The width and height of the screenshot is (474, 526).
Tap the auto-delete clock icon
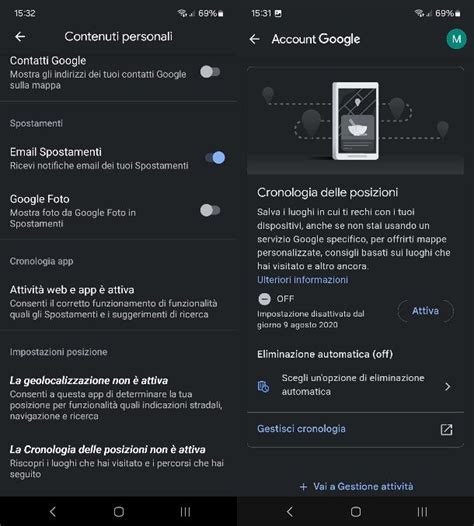click(x=263, y=386)
